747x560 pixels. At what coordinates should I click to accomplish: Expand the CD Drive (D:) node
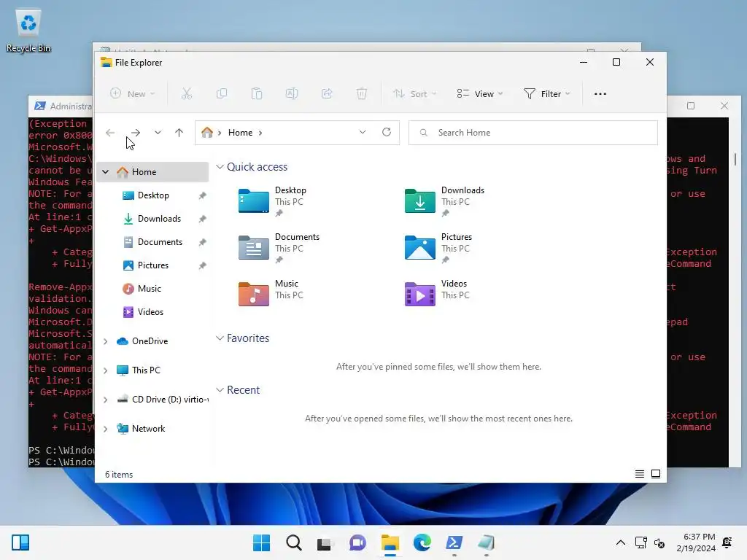pos(106,400)
